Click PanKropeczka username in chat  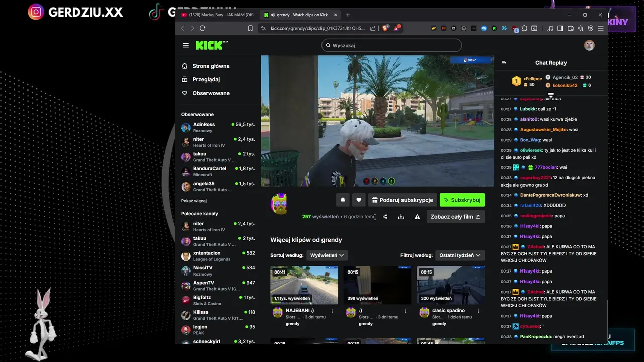tap(536, 337)
